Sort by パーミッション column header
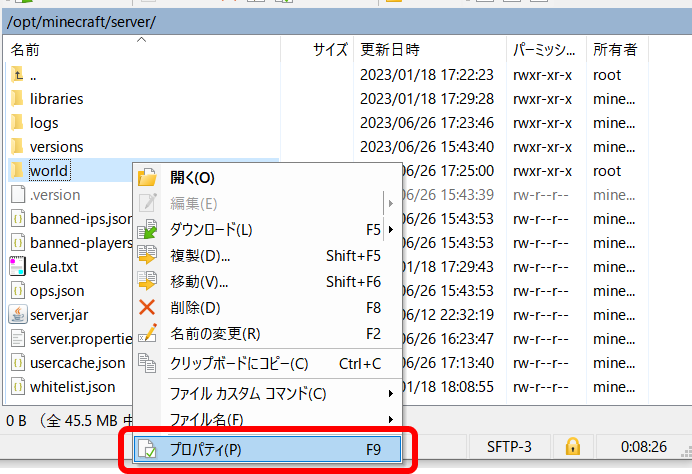 [x=544, y=49]
